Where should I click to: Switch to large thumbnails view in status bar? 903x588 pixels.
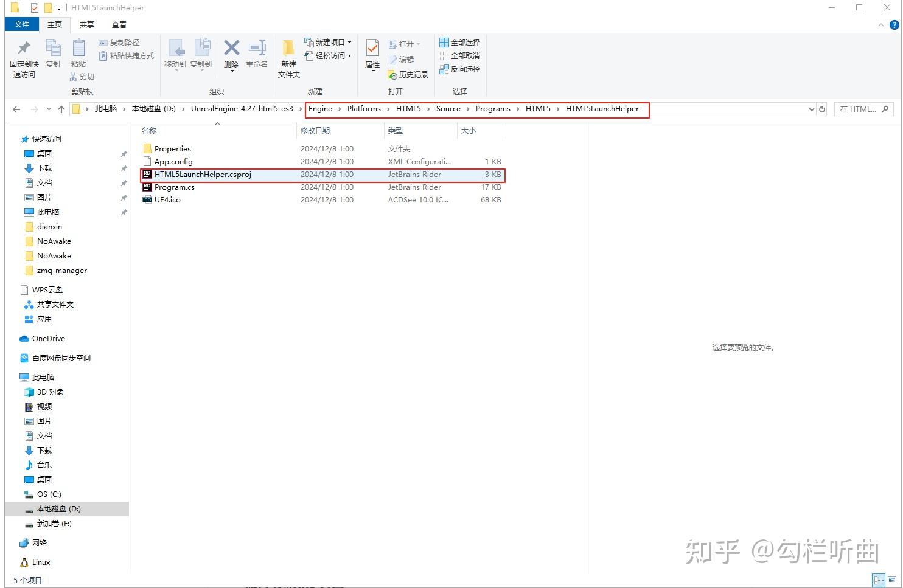(891, 580)
